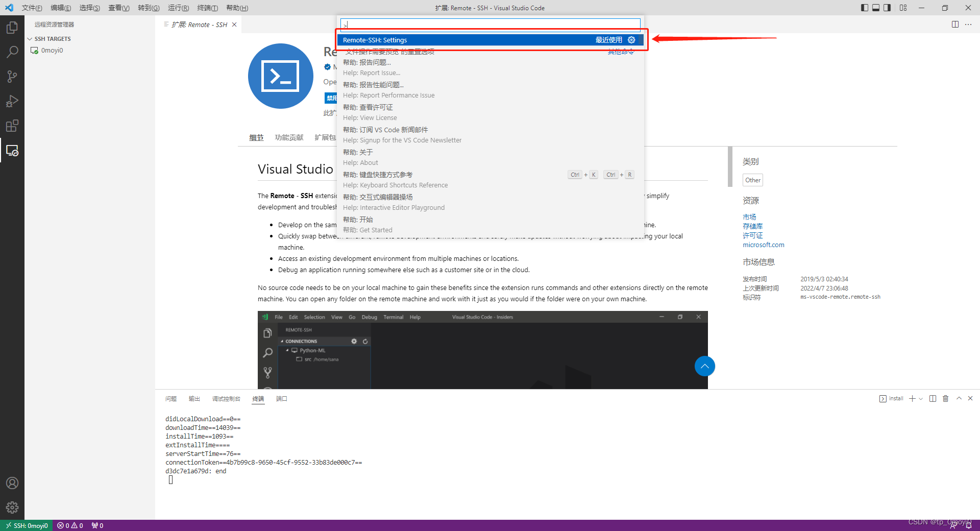Open the Remote Explorer view in activity bar
The width and height of the screenshot is (980, 531).
[12, 151]
